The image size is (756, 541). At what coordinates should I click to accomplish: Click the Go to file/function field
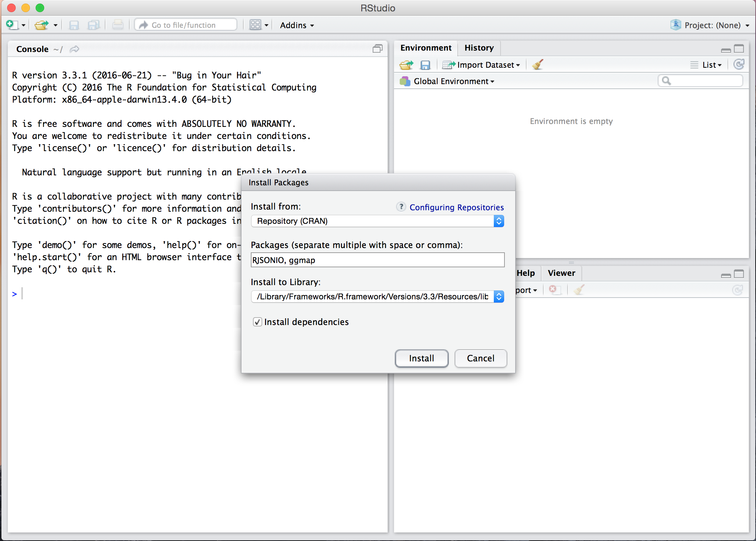coord(186,25)
